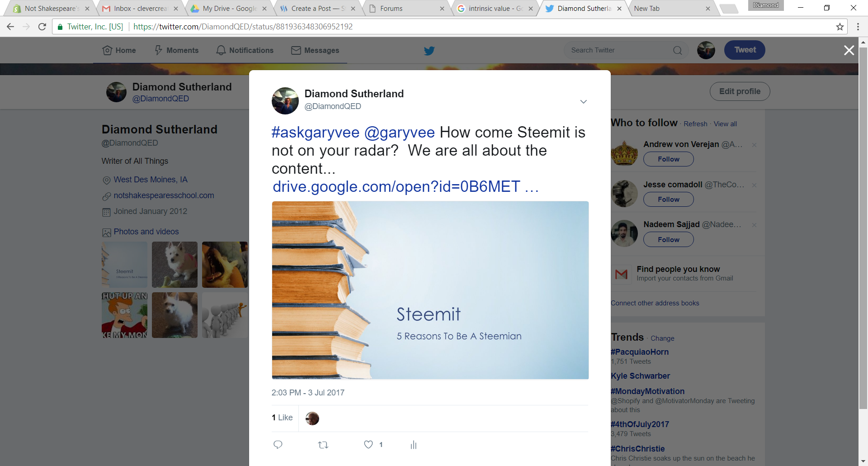Expand the tweet options chevron
The width and height of the screenshot is (868, 466).
point(583,102)
